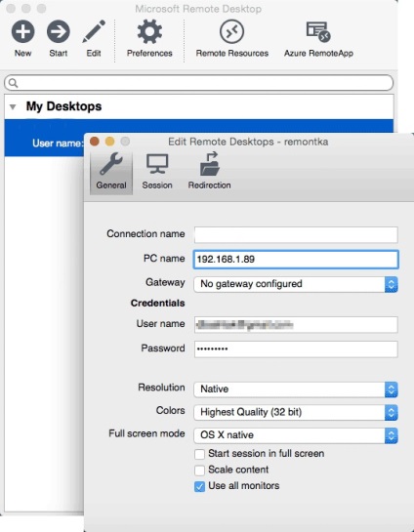Open Azure RemoteApp icon

(x=318, y=31)
